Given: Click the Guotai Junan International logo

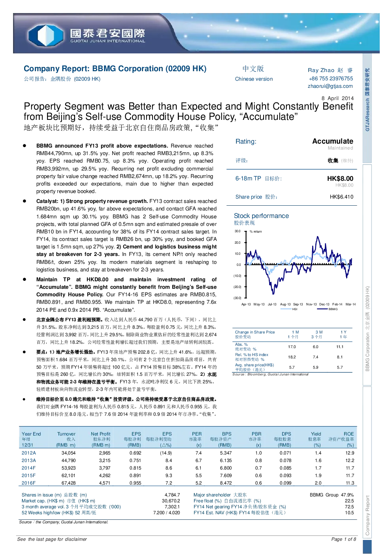Looking at the screenshot, I should click(x=87, y=35).
